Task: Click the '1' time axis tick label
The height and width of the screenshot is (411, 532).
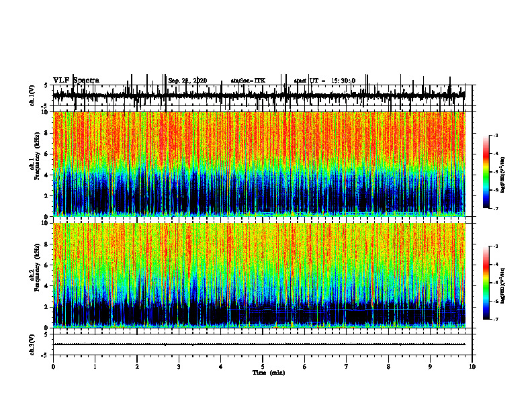Action: 95,366
